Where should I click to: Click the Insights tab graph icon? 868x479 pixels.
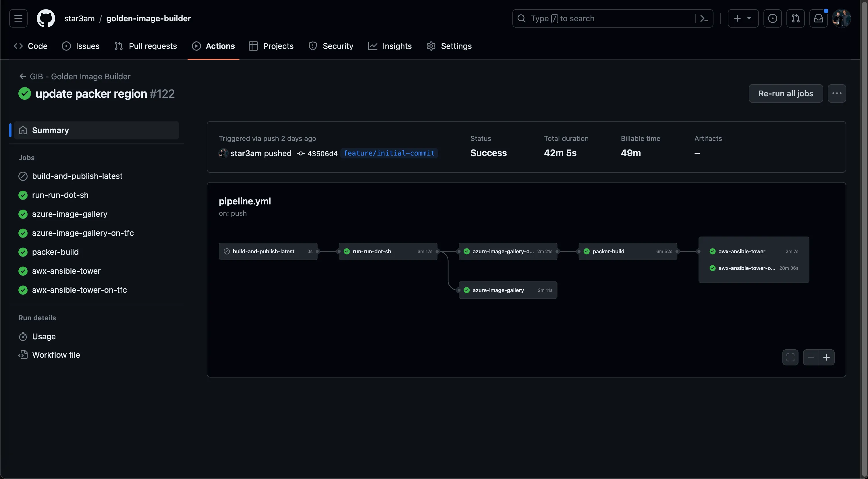tap(373, 46)
